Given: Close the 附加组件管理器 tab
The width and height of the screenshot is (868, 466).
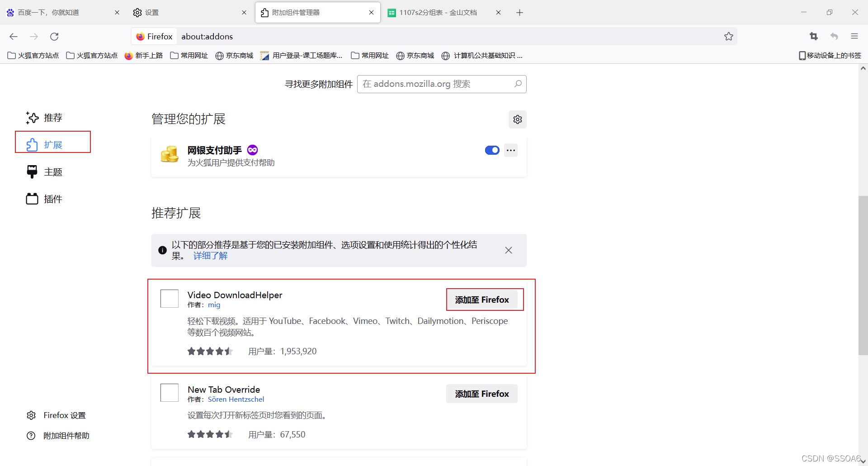Looking at the screenshot, I should [x=371, y=13].
